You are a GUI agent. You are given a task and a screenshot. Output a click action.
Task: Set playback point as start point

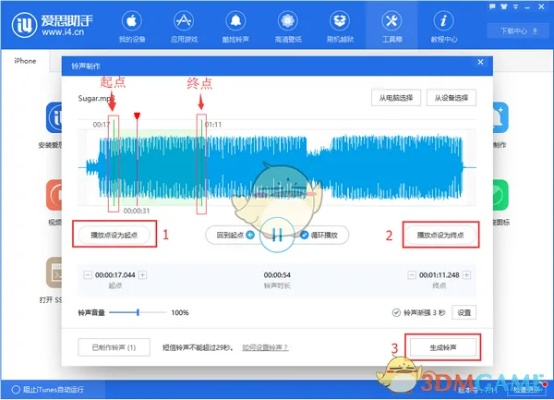pos(114,235)
